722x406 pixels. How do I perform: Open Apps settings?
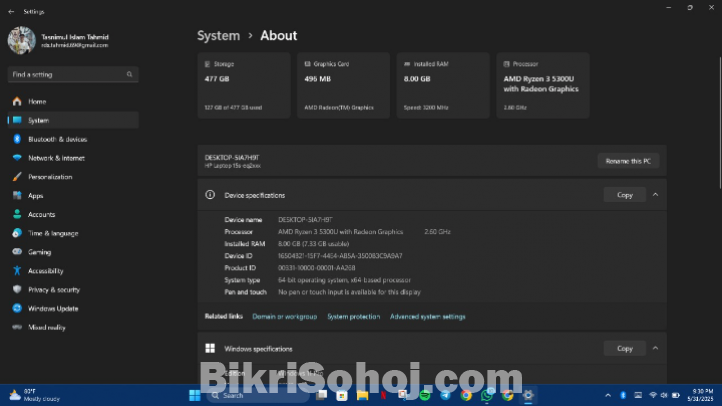73,196
